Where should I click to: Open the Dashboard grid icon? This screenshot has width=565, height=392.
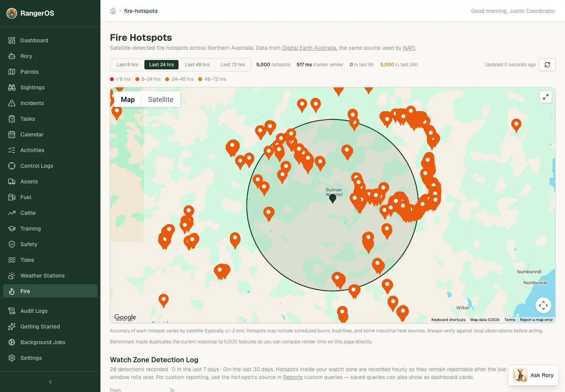(12, 40)
